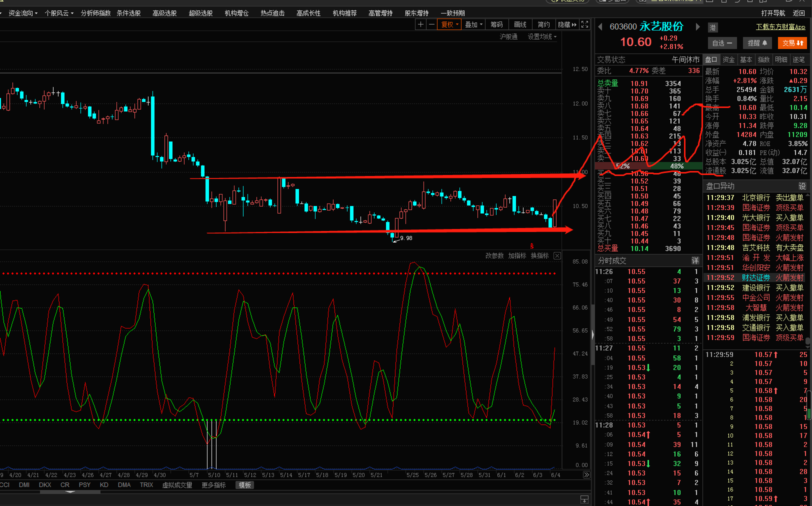
Task: Go to previous stock with the left arrow
Action: 600,26
